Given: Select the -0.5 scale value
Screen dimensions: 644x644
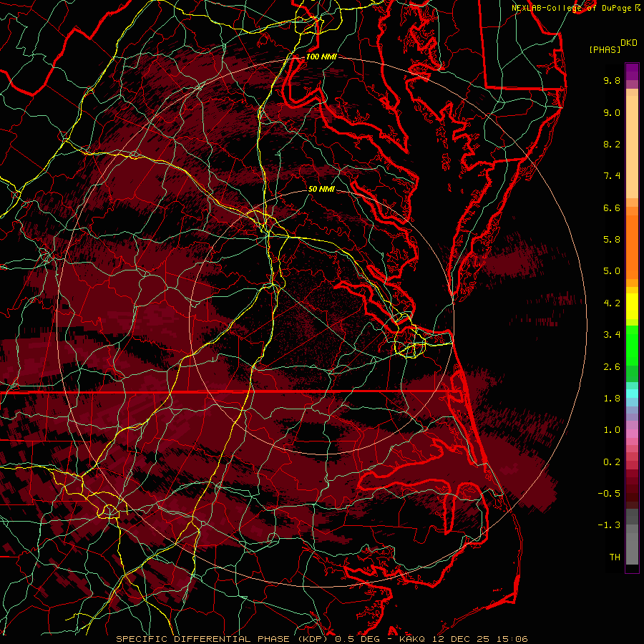Looking at the screenshot, I should 609,494.
